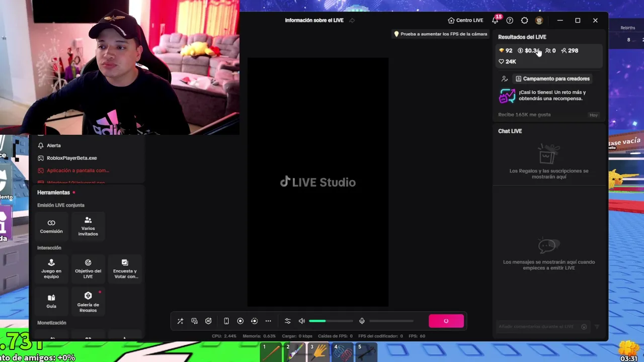This screenshot has height=362, width=644.
Task: Open Objetivo del LIVE tool
Action: point(88,269)
